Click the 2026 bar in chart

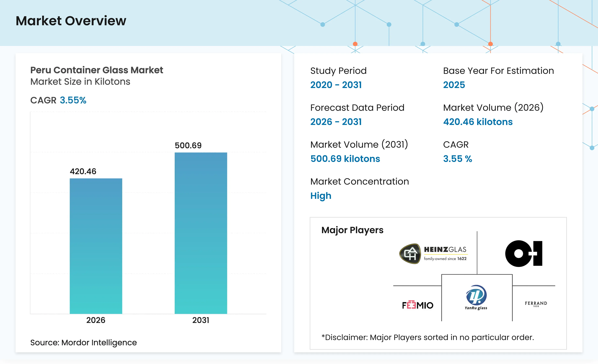pos(96,246)
